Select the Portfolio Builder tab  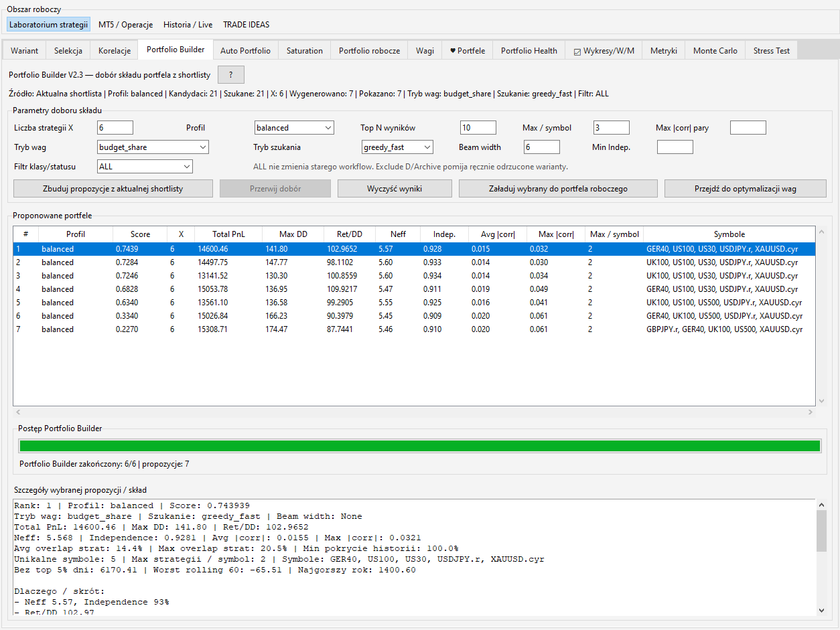176,50
